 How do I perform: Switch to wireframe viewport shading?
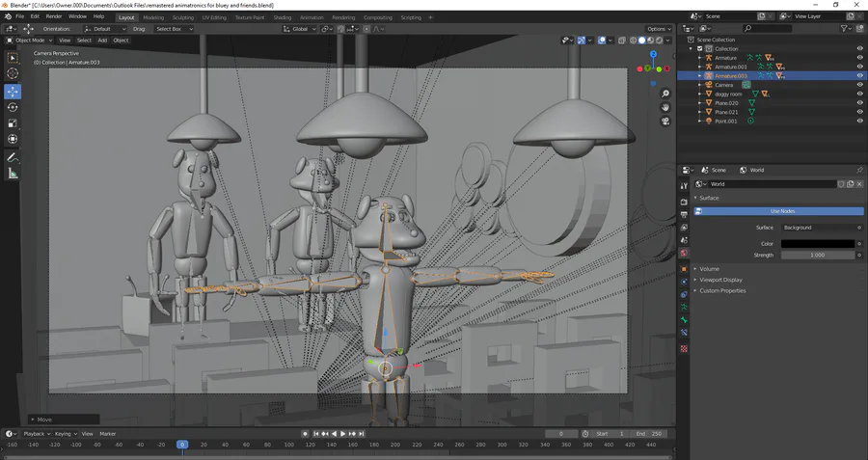[634, 41]
